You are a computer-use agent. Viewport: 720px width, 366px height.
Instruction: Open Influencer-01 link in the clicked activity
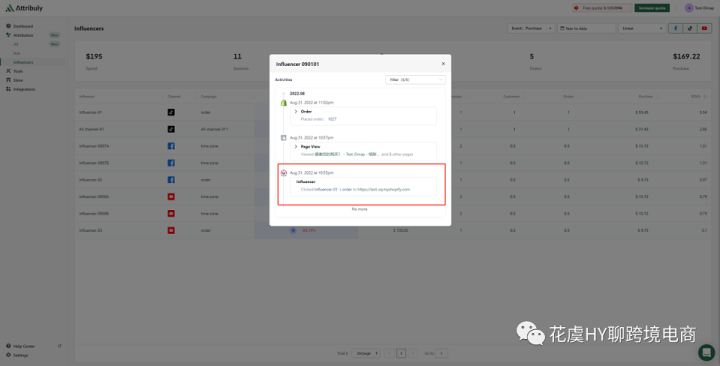[326, 189]
